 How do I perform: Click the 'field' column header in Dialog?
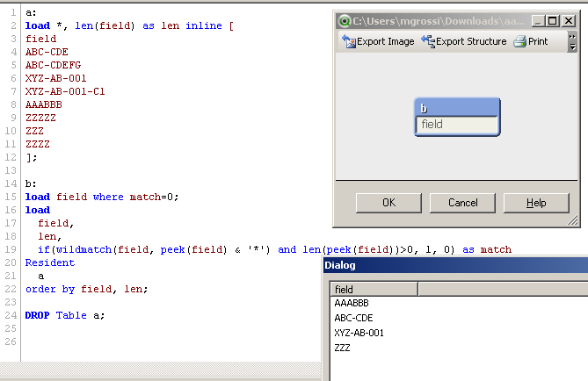pos(374,289)
